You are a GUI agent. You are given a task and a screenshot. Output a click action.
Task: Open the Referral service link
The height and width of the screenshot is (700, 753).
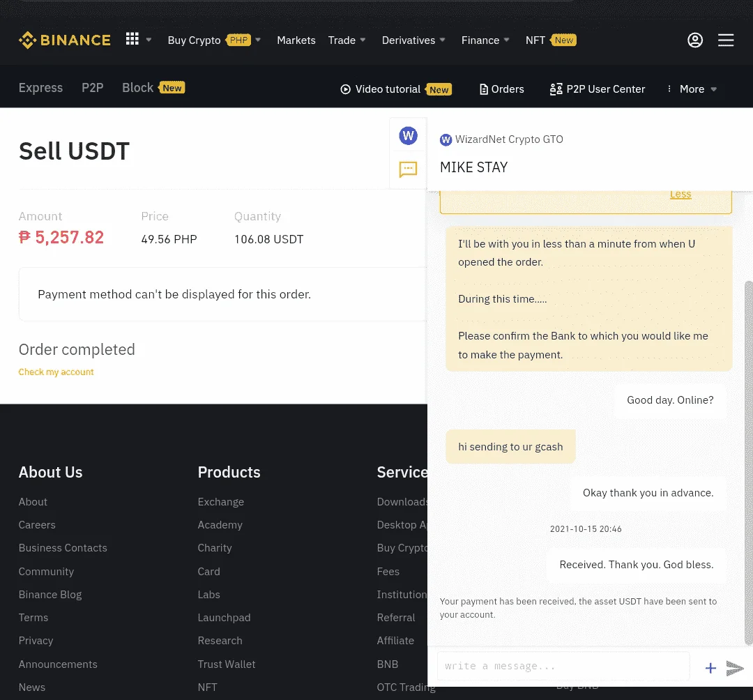point(396,618)
